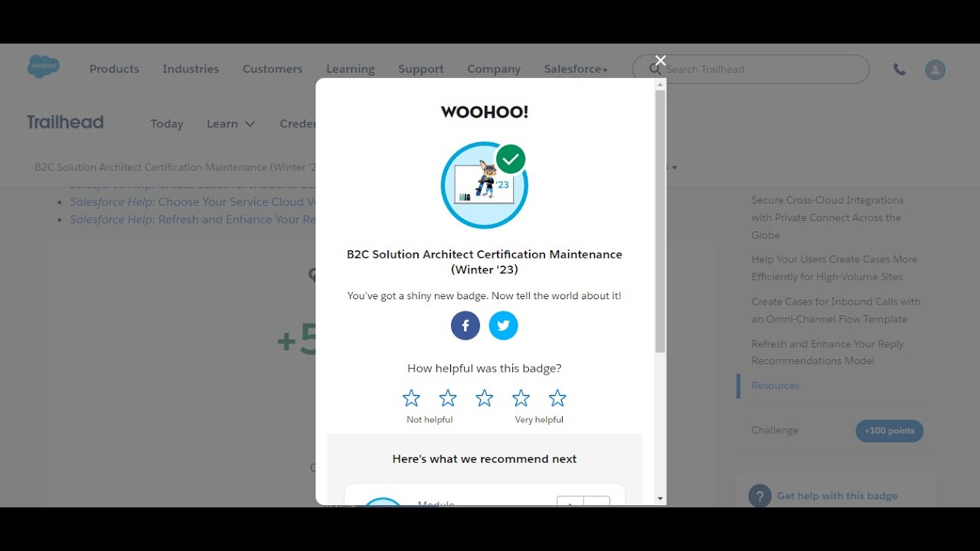Rate badge four stars
Screen dimensions: 980x551
[x=521, y=398]
